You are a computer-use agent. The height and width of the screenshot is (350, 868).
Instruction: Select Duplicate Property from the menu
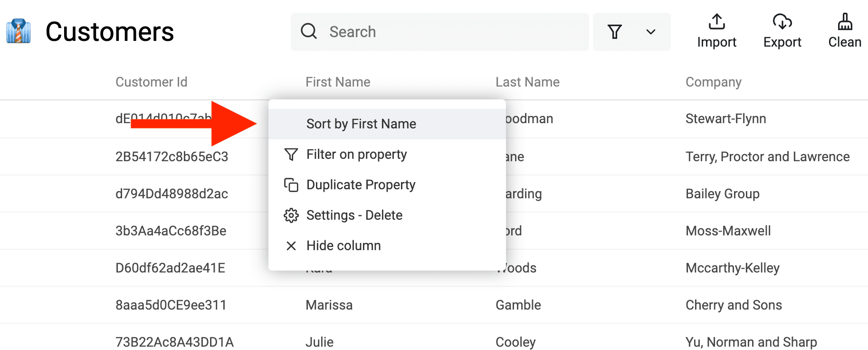(361, 185)
